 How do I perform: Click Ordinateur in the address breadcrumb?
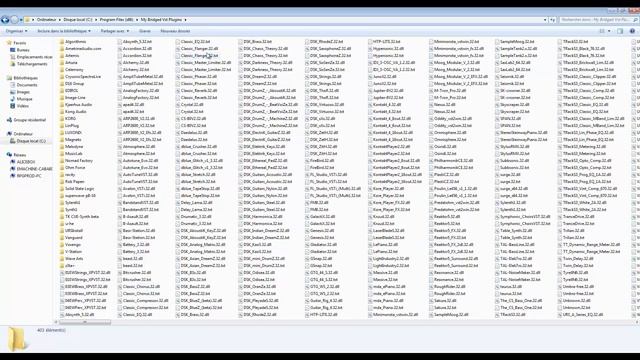point(46,20)
